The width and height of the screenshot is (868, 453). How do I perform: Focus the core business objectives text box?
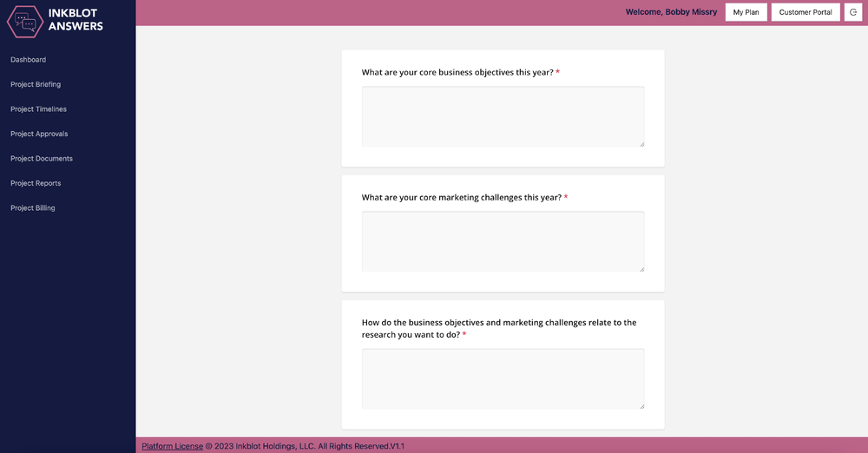click(x=503, y=116)
